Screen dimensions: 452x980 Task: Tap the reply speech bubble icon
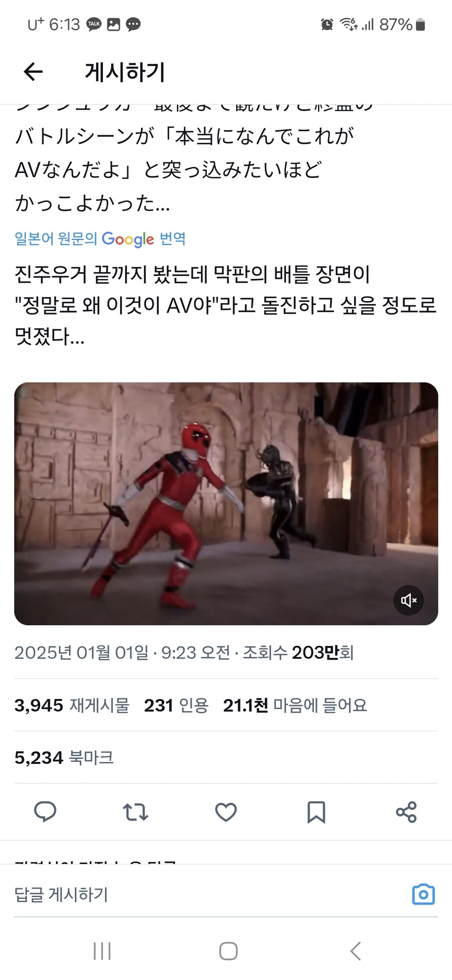coord(45,812)
